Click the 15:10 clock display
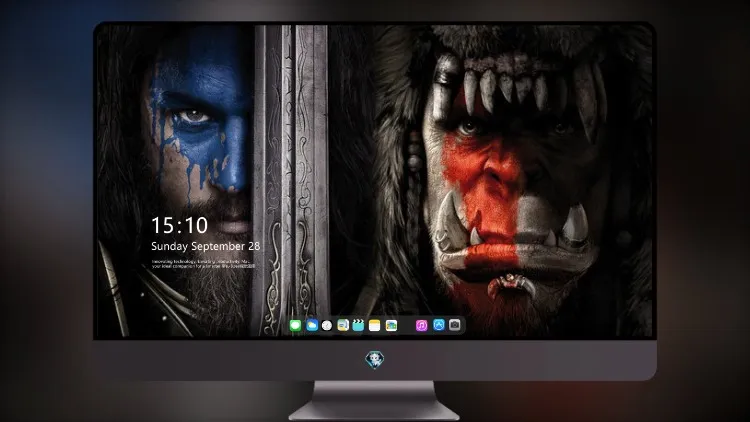 coord(180,225)
